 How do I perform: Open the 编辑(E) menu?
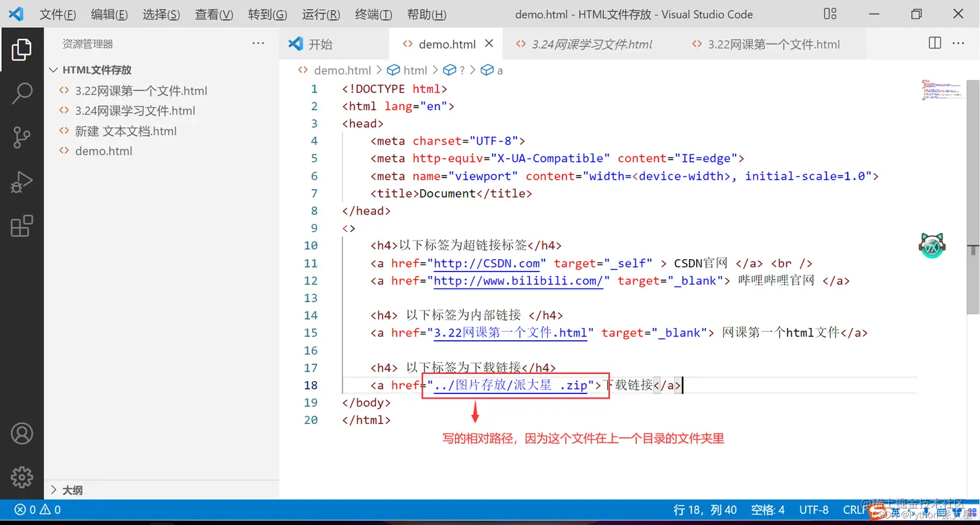point(109,14)
